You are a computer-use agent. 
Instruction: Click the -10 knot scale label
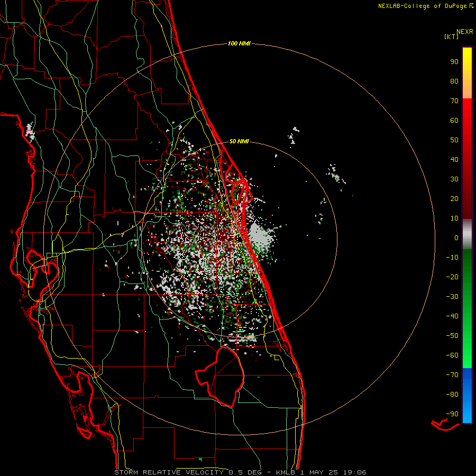[452, 258]
